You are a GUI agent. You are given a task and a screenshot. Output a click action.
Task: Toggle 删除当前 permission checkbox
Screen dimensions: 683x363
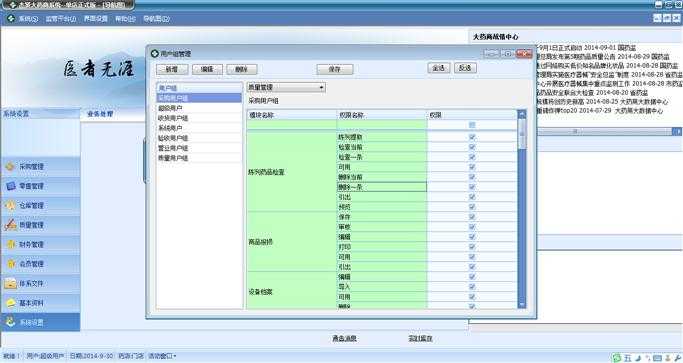(472, 177)
